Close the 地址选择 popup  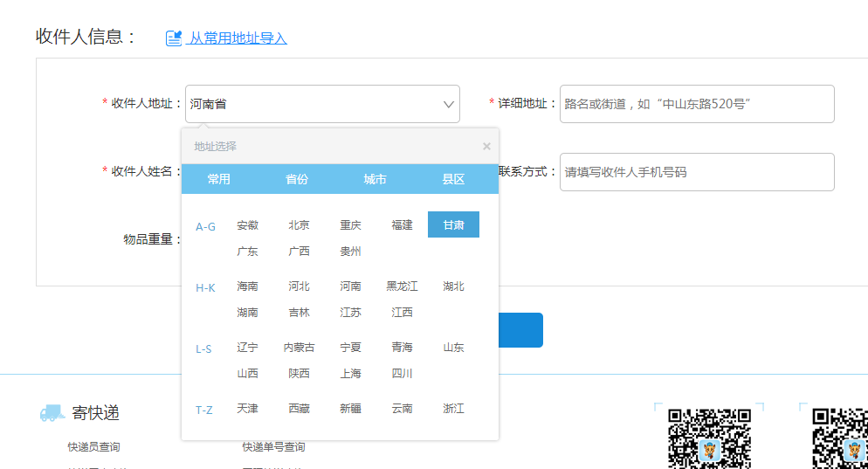pyautogui.click(x=486, y=147)
